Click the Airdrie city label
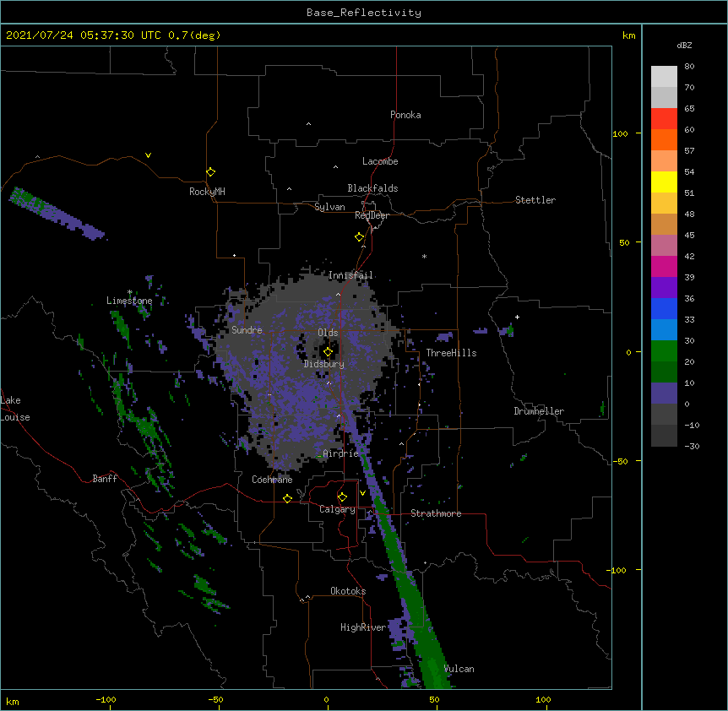This screenshot has width=728, height=711. pyautogui.click(x=341, y=453)
